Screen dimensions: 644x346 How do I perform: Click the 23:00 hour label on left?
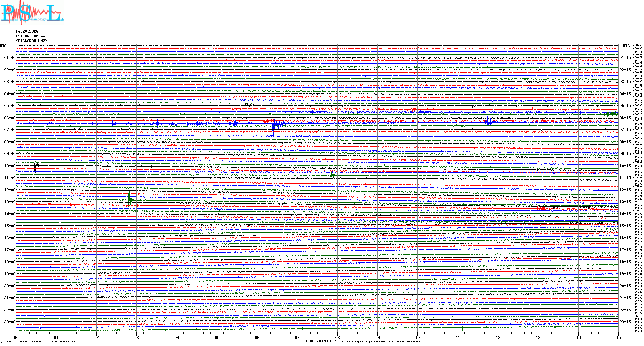pyautogui.click(x=10, y=322)
